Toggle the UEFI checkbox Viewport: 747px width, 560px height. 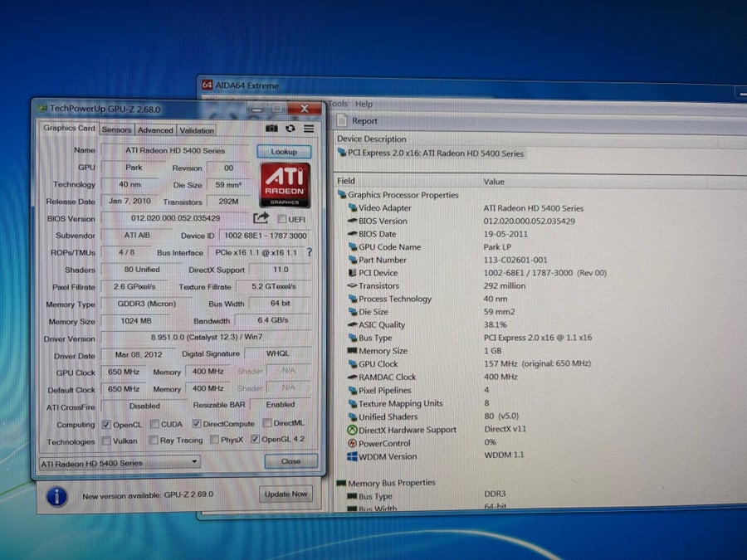[282, 219]
